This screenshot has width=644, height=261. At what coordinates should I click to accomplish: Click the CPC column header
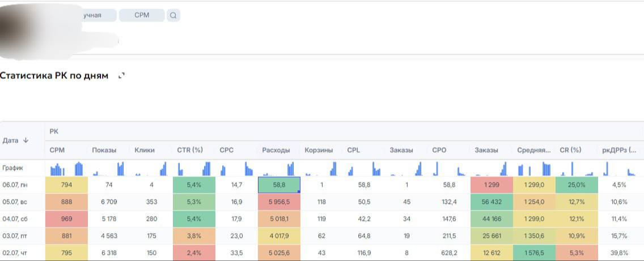tap(226, 150)
